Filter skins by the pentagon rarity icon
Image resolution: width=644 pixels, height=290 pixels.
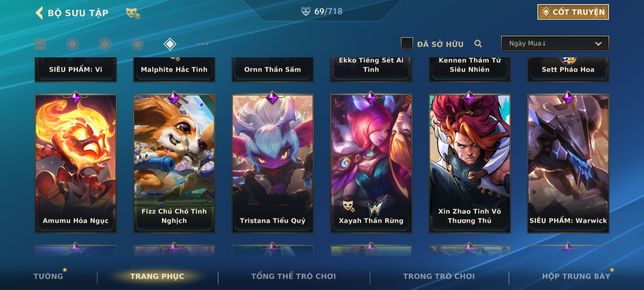coord(137,44)
